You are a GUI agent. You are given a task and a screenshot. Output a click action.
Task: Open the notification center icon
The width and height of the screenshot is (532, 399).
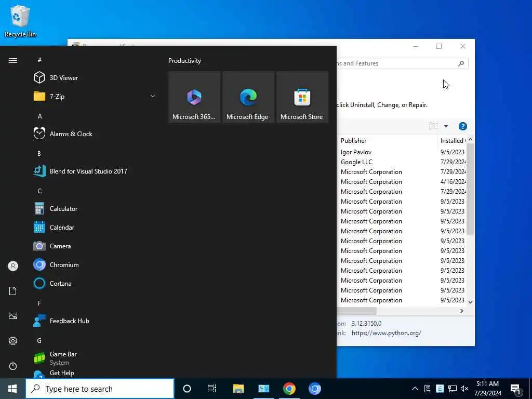(516, 389)
